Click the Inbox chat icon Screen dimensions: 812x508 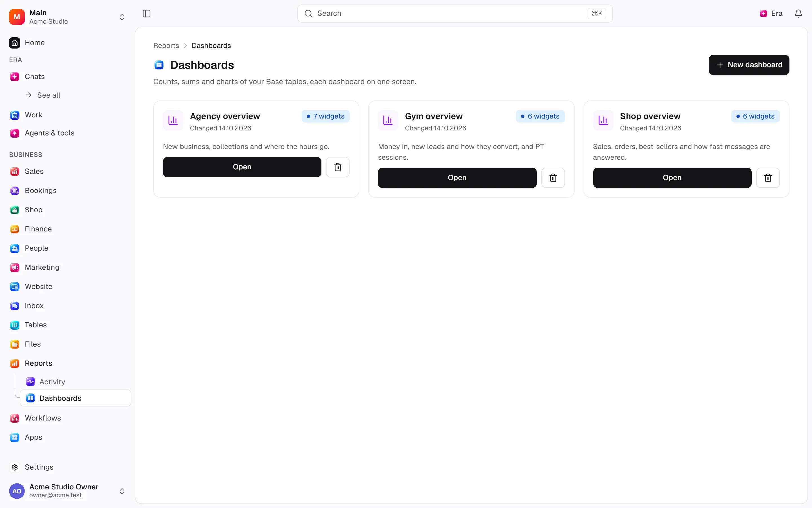[14, 306]
